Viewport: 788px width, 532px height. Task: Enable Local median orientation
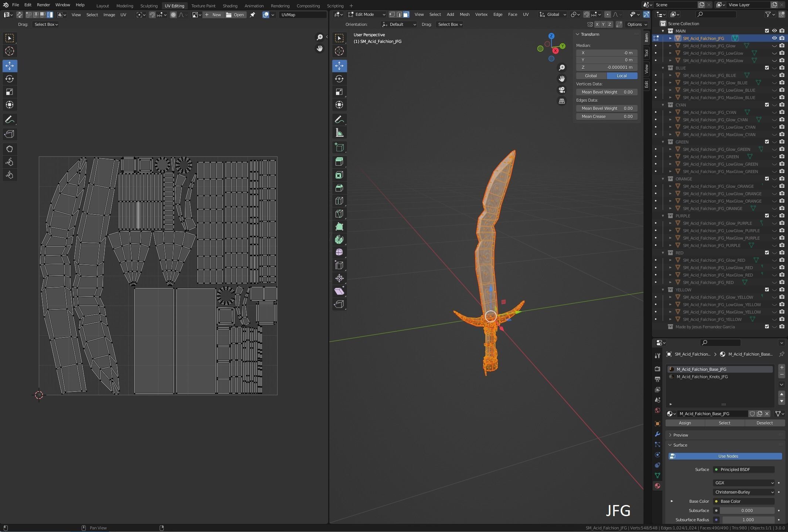tap(622, 75)
